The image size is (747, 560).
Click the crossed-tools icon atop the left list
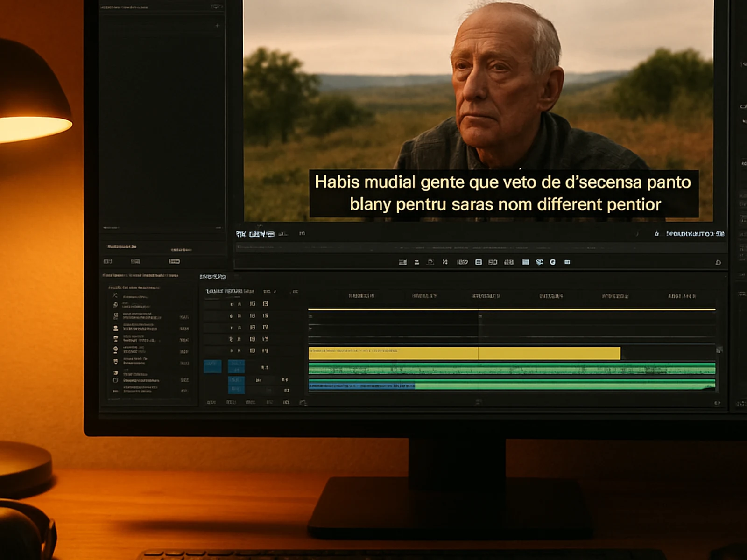(115, 295)
